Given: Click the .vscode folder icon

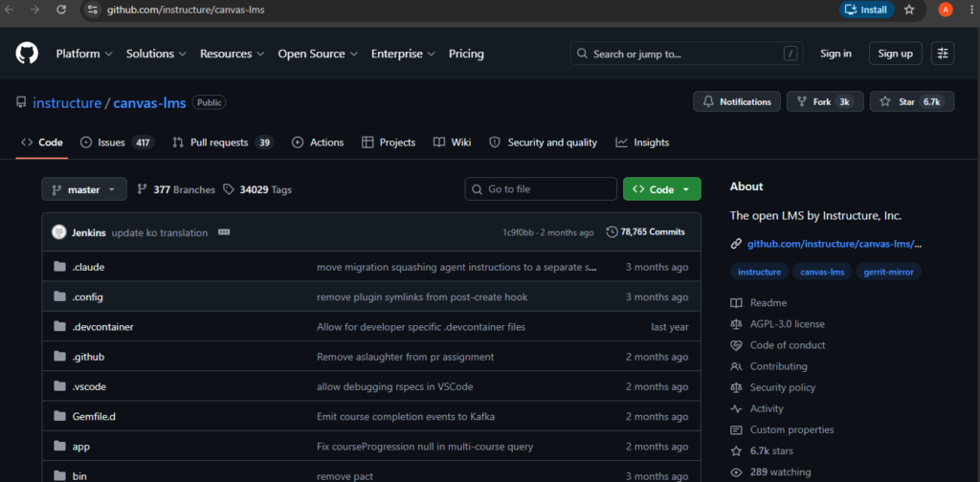Looking at the screenshot, I should click(60, 386).
